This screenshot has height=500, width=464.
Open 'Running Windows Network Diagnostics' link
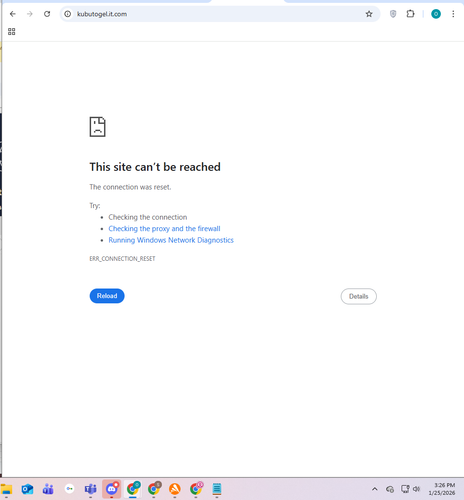pyautogui.click(x=171, y=240)
